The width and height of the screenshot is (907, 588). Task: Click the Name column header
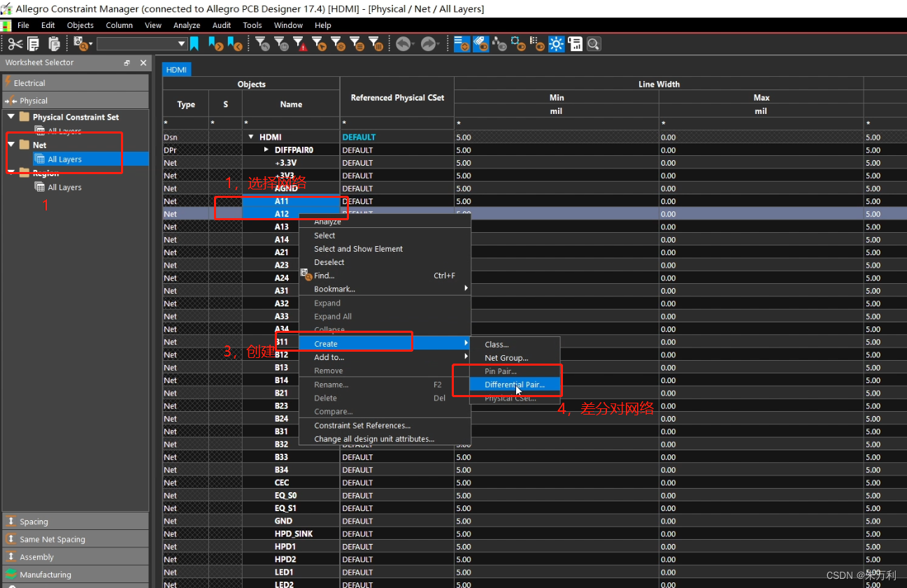291,104
